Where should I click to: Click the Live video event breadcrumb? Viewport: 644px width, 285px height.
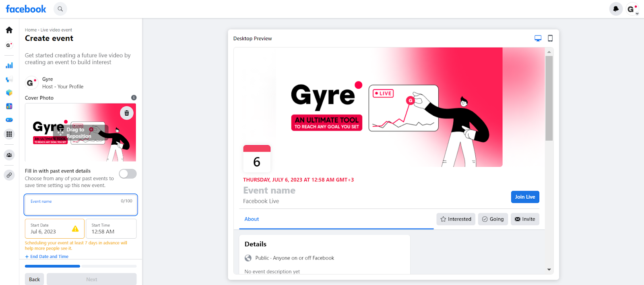56,30
